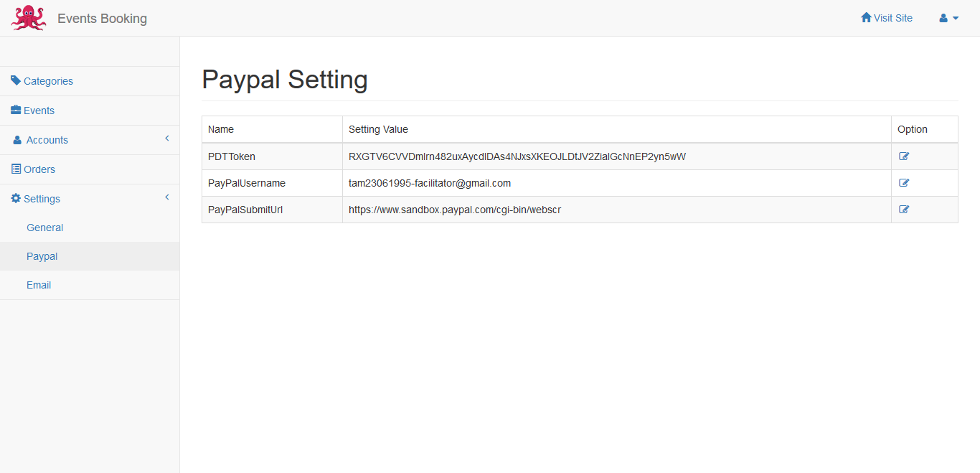The width and height of the screenshot is (980, 473).
Task: Click the Events briefcase icon
Action: click(16, 110)
